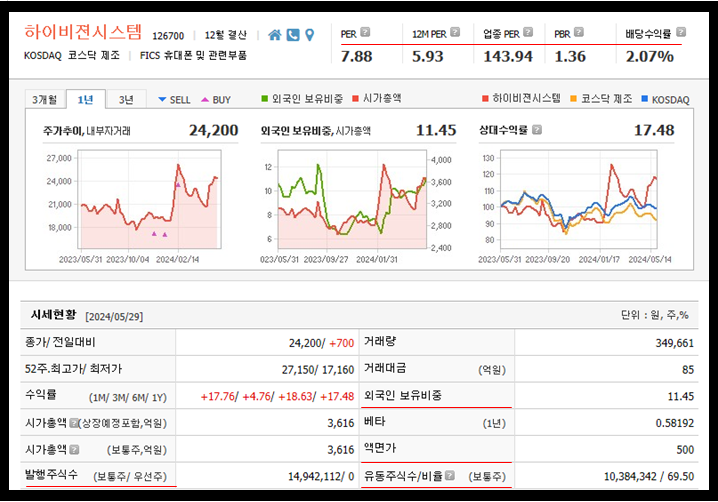Click the 외국인 보유비중 chart

pos(352,199)
